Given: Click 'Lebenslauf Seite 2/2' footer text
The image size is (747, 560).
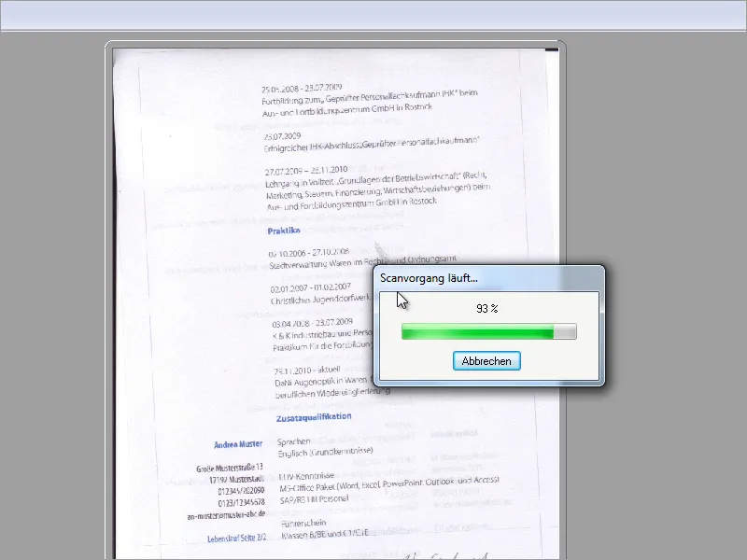Looking at the screenshot, I should (x=237, y=539).
